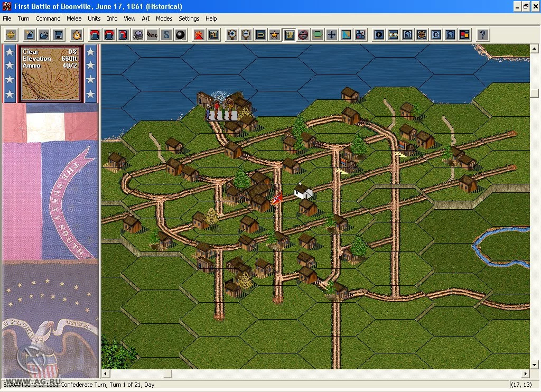The image size is (541, 392).
Task: Click the blue four-way arrows icon
Action: [332, 35]
